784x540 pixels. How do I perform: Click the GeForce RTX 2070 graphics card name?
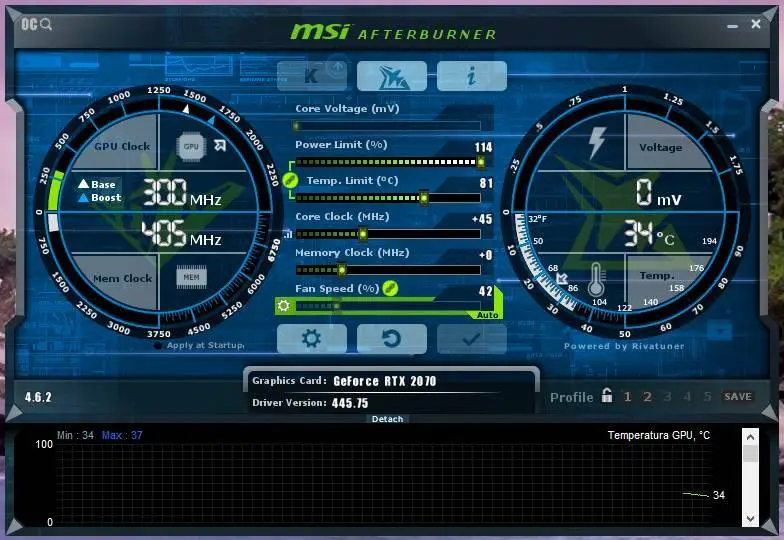pyautogui.click(x=384, y=381)
